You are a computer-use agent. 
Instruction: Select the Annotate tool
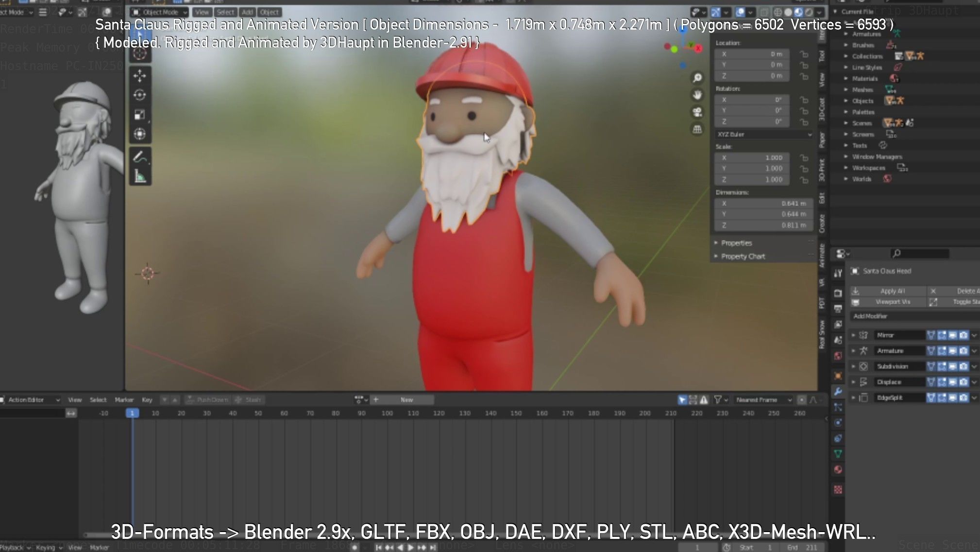[x=140, y=157]
